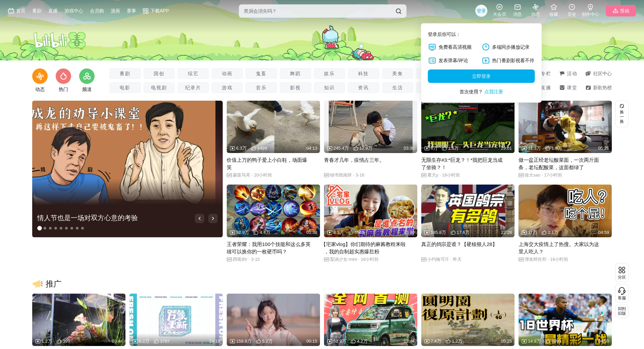
Task: Select the third carousel indicator dot
Action: point(50,228)
